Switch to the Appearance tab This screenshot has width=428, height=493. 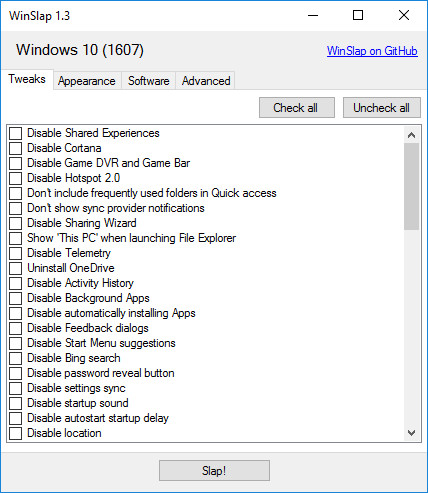(87, 81)
